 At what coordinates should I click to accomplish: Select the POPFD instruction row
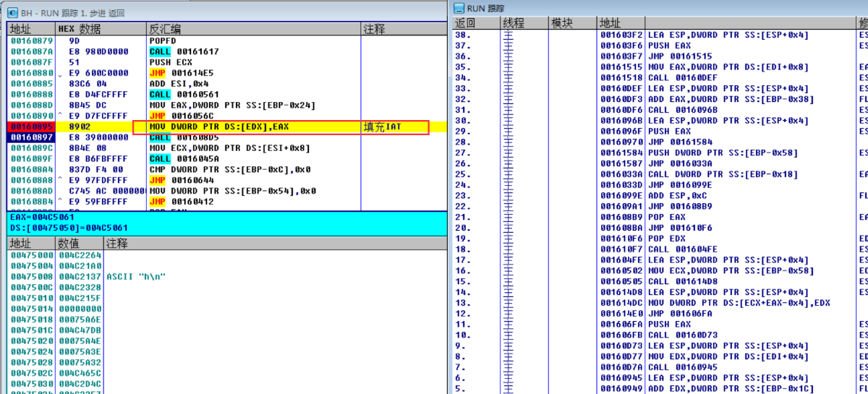coord(227,41)
